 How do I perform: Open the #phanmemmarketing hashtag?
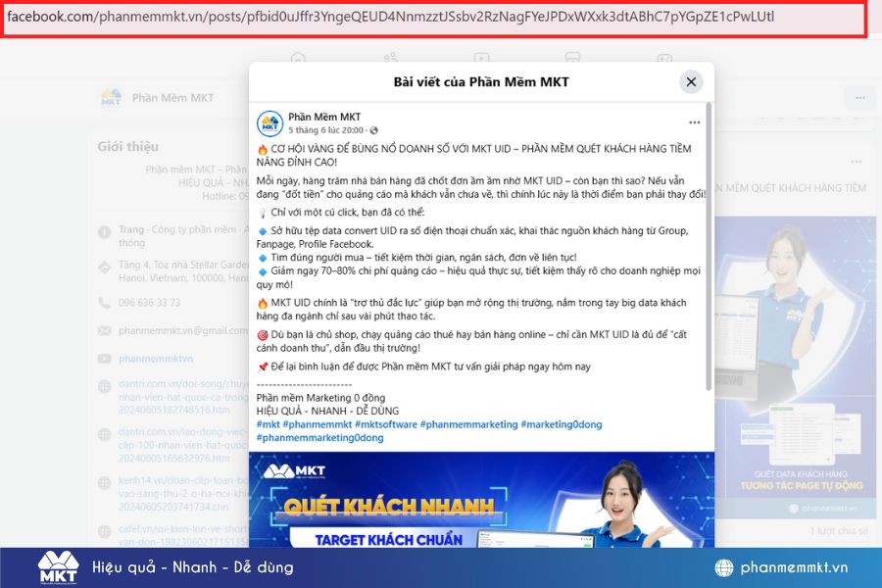coord(468,424)
